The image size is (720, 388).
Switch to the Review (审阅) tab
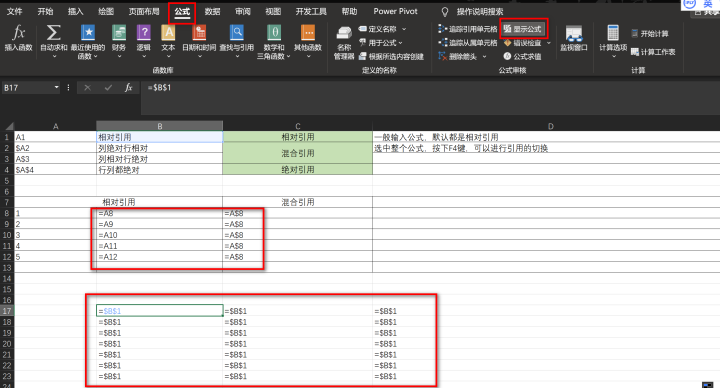click(242, 11)
